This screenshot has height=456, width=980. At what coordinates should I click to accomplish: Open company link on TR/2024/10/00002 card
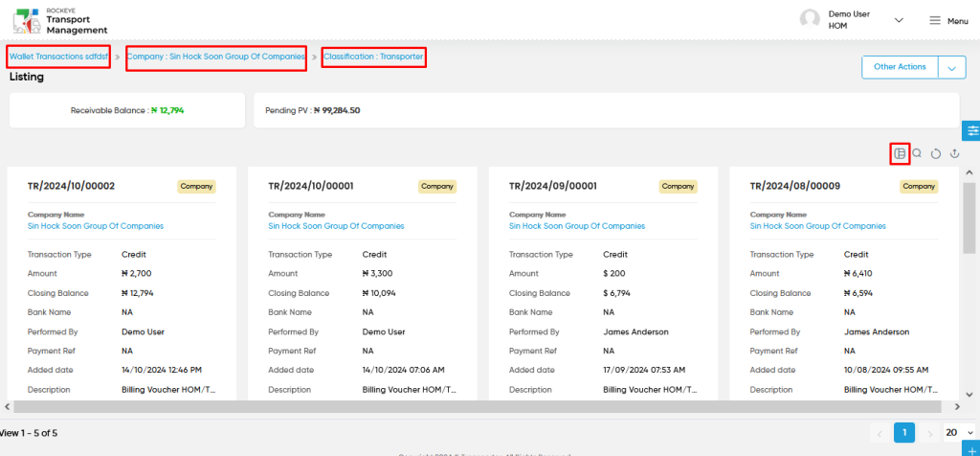96,226
